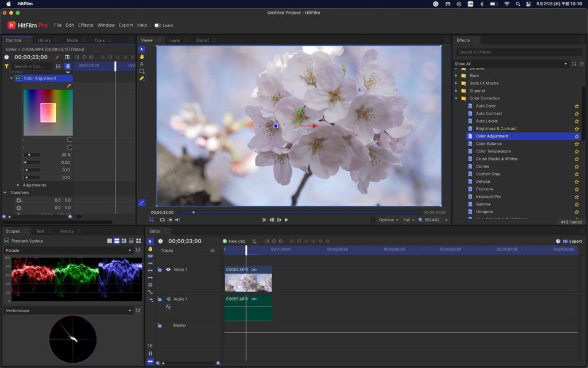
Task: Click the Tracks options menu icon
Action: click(x=212, y=251)
